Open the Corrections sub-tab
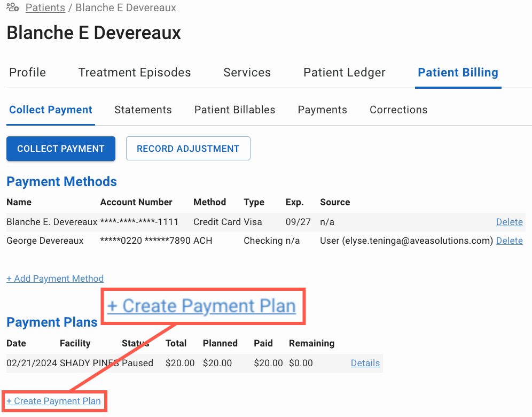Viewport: 532px width, 417px height. (x=398, y=110)
